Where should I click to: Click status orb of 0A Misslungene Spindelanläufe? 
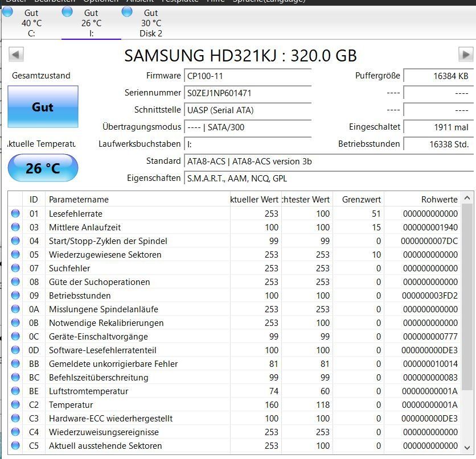[15, 309]
